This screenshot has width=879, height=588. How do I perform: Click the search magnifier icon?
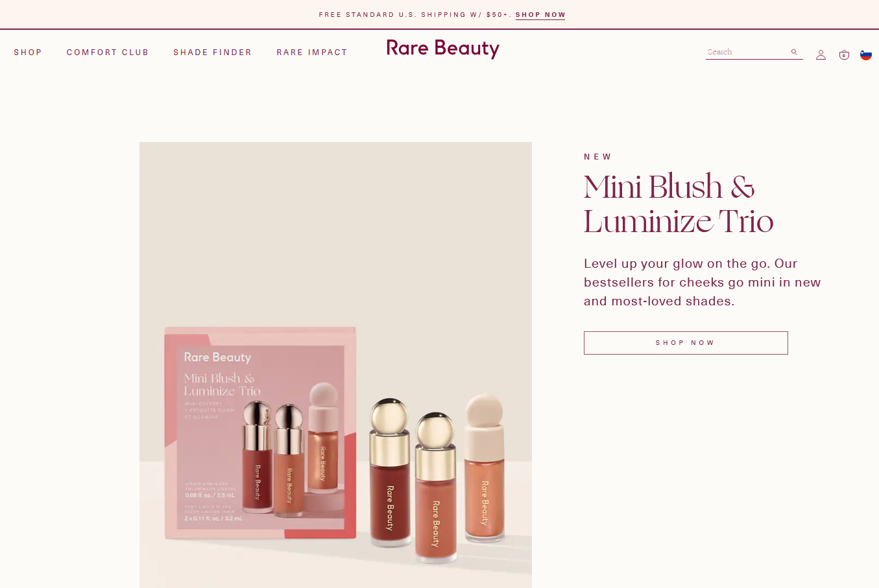click(793, 52)
